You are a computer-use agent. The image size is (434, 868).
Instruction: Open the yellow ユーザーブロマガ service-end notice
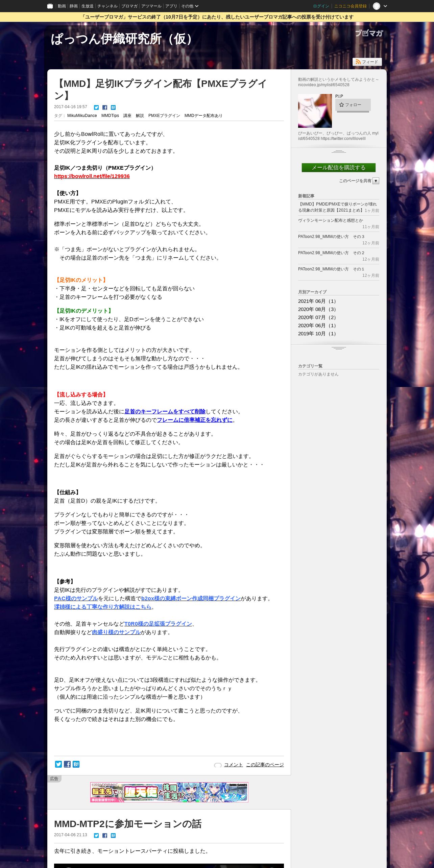217,17
